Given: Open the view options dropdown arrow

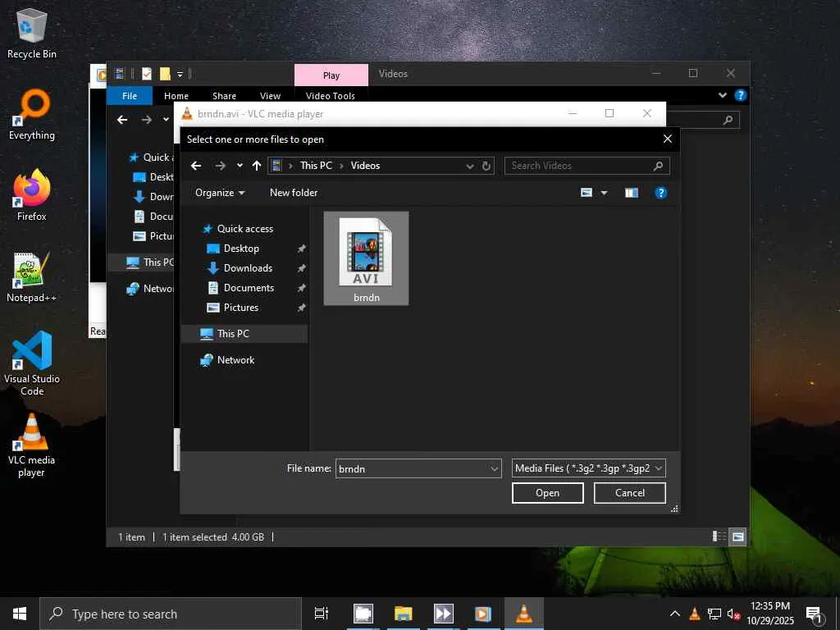Looking at the screenshot, I should point(604,193).
